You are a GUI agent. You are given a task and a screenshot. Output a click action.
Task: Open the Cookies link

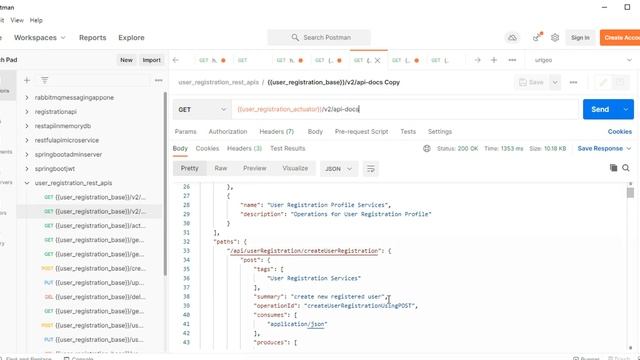coord(620,132)
